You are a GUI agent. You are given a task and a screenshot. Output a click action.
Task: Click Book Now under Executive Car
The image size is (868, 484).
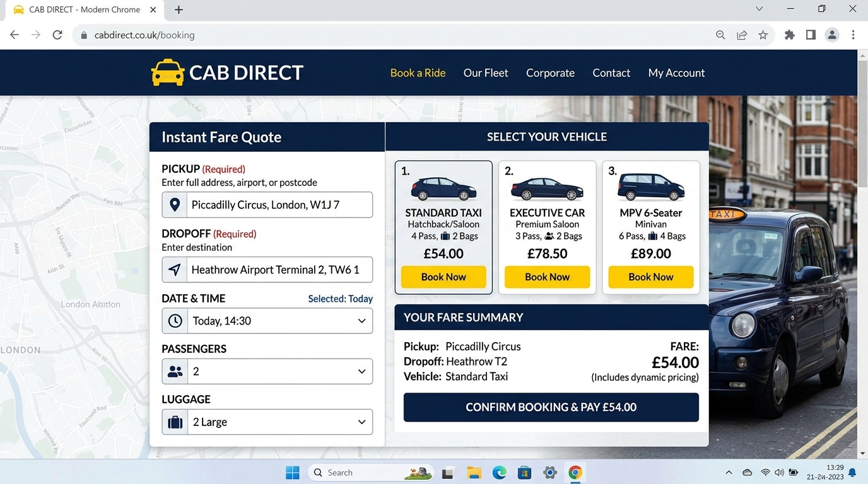coord(547,277)
